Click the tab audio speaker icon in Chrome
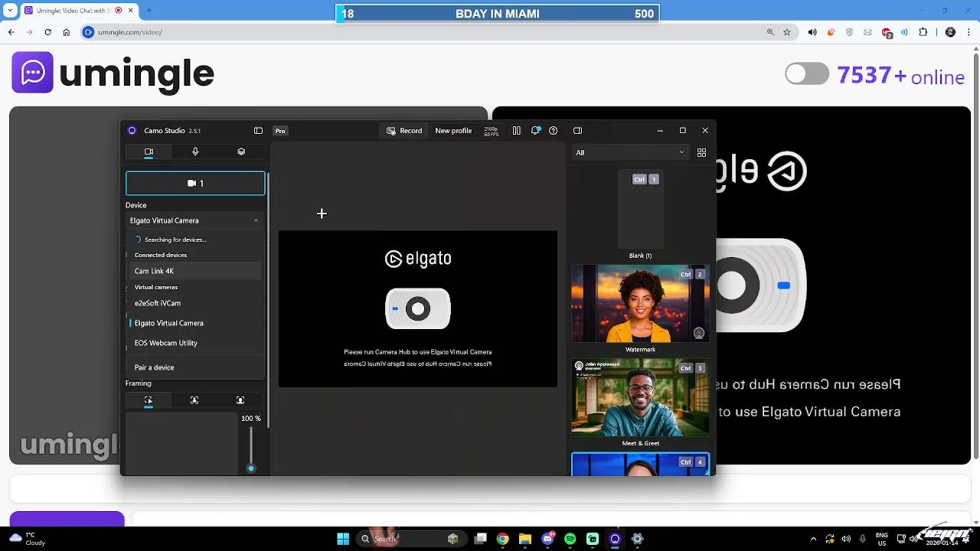980x551 pixels. (812, 32)
